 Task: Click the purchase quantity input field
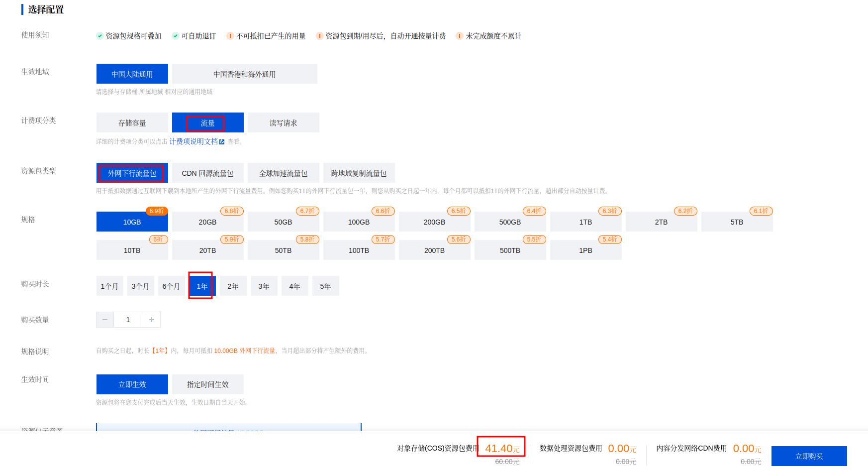[x=128, y=320]
